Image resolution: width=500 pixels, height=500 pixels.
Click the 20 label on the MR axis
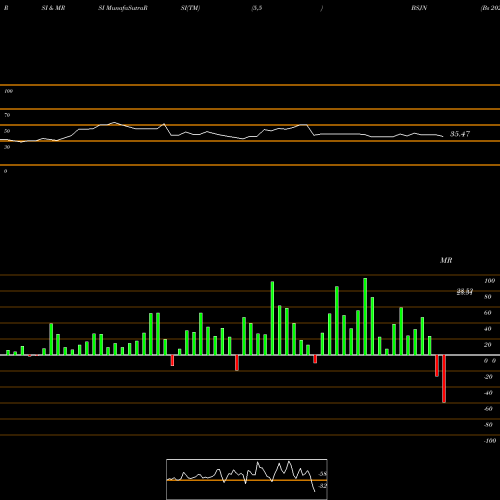click(488, 345)
